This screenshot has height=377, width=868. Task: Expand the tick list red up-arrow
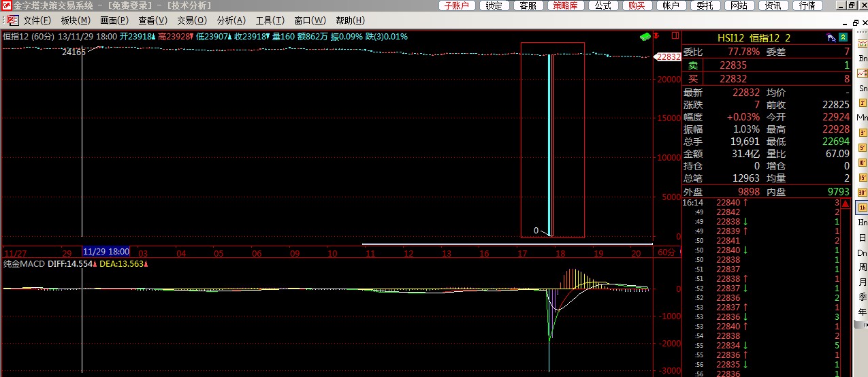(845, 203)
